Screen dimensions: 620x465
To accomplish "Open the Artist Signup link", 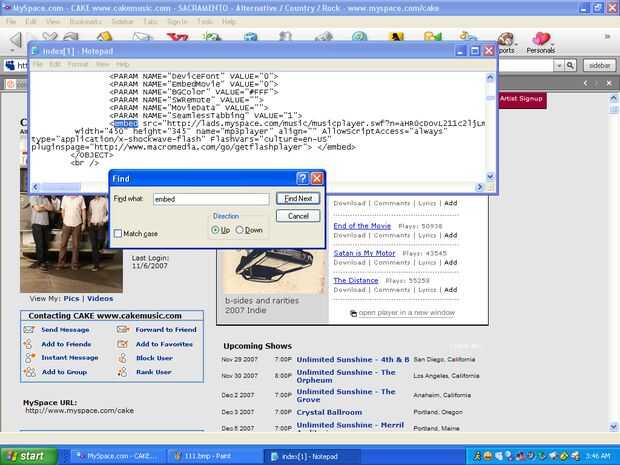I will pos(521,99).
